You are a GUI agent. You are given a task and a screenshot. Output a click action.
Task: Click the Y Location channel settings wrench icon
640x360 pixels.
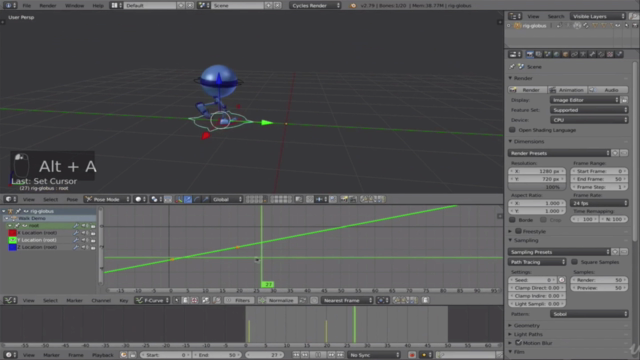coord(76,240)
